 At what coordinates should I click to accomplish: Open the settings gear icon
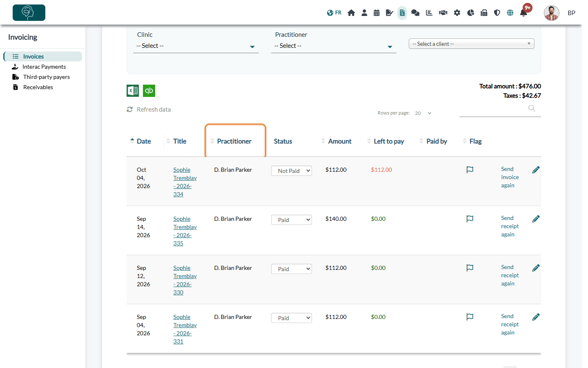pos(457,13)
